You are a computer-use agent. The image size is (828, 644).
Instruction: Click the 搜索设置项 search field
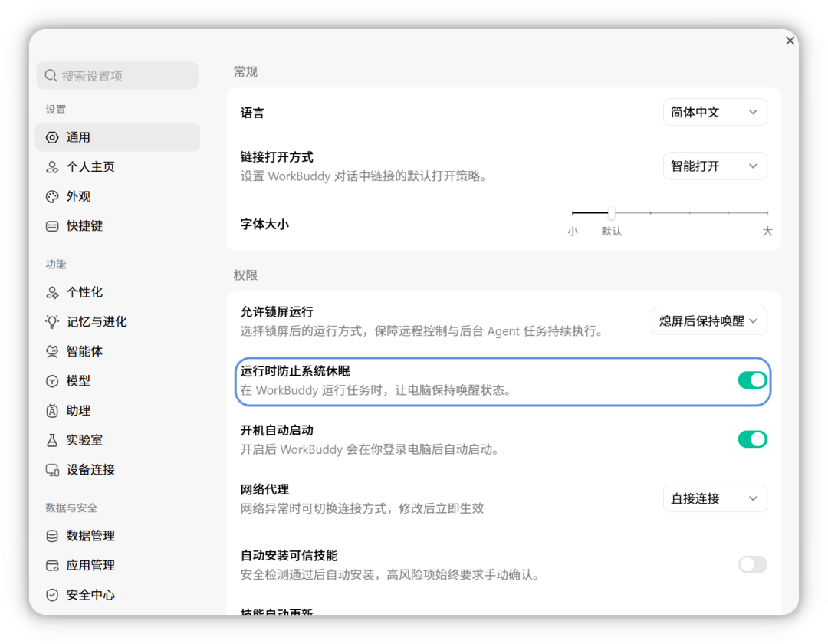pyautogui.click(x=117, y=75)
